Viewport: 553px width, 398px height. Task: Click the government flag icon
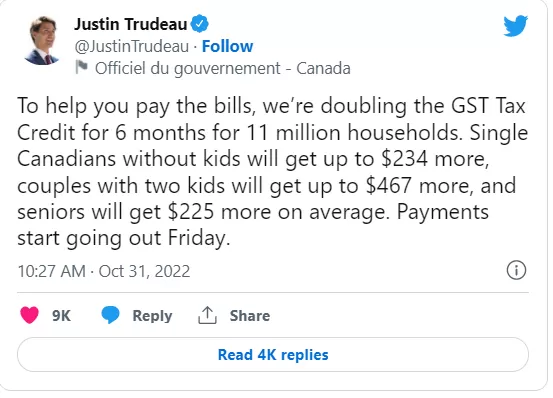click(x=81, y=67)
